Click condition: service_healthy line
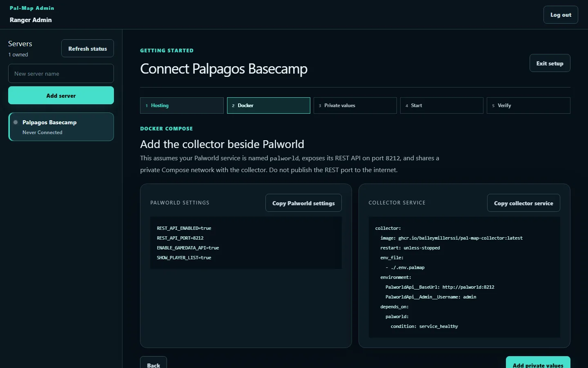 click(424, 326)
